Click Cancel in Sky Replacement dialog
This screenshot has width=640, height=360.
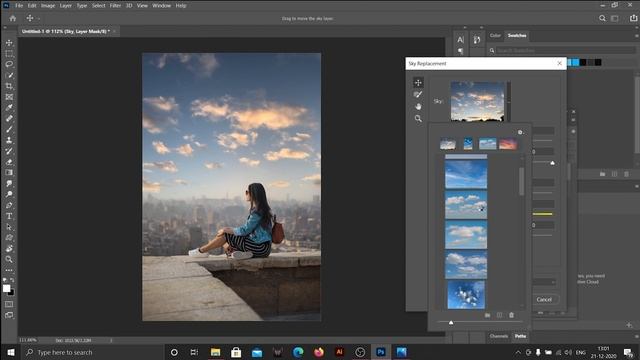[544, 300]
